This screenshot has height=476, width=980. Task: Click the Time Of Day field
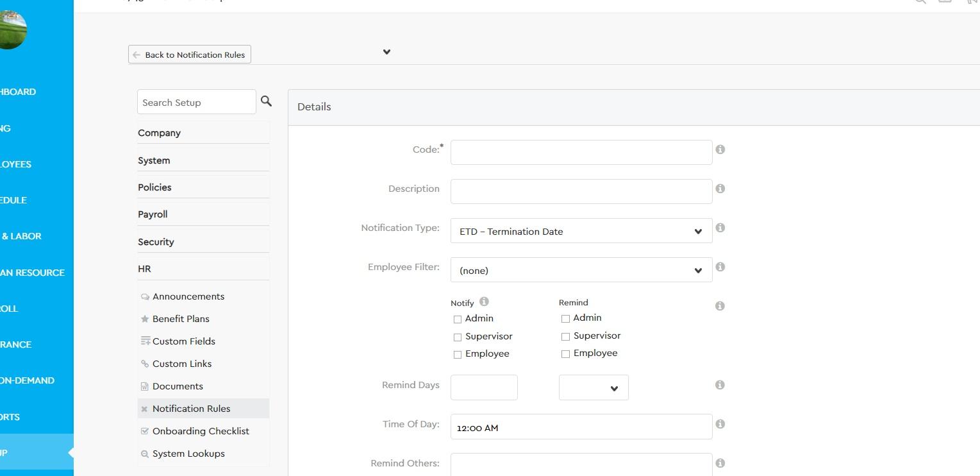[x=581, y=427]
